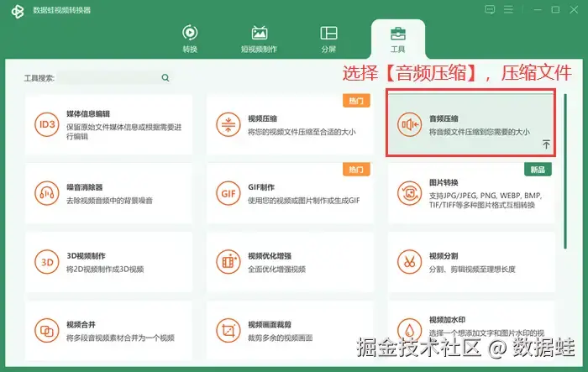Screen dimensions: 588x372
Task: Open the 转换 tab
Action: click(190, 39)
